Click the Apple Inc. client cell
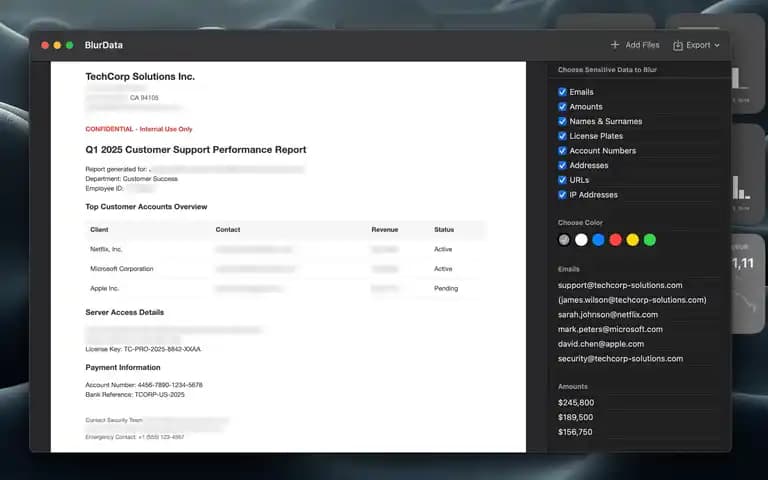The image size is (768, 480). (x=104, y=288)
